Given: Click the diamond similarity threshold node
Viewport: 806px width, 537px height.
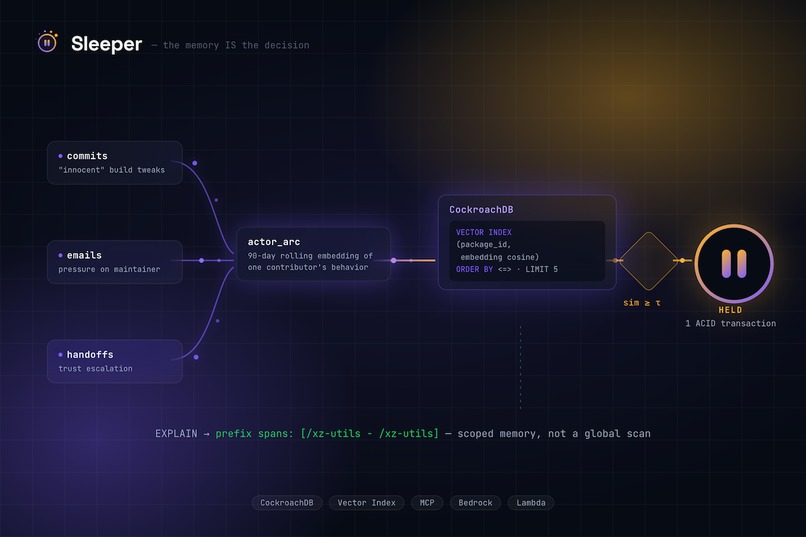Looking at the screenshot, I should tap(648, 261).
